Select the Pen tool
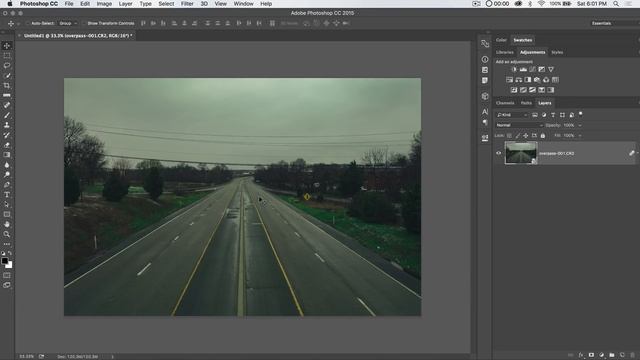This screenshot has height=360, width=640. pos(7,184)
